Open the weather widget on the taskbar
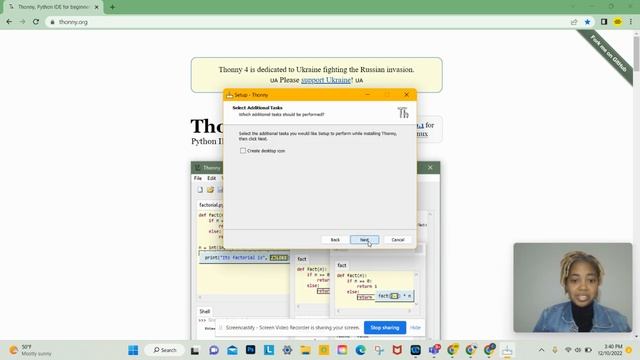The image size is (640, 360). point(31,350)
